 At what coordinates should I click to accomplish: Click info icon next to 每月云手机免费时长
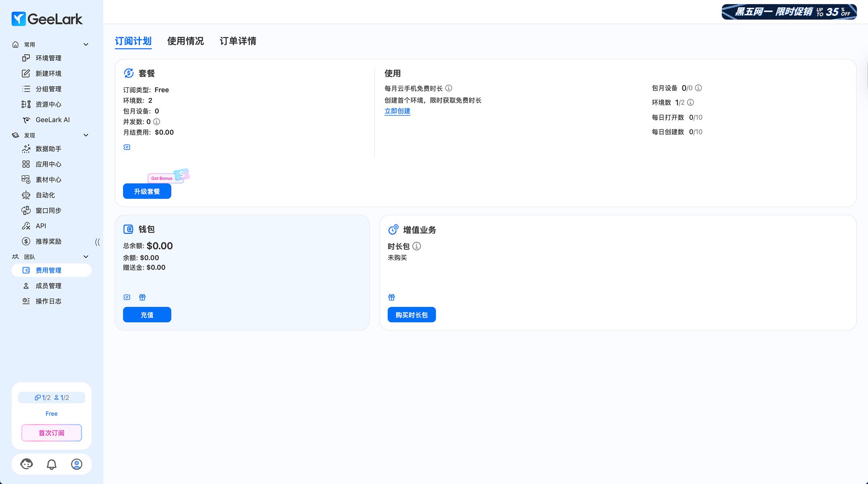[x=449, y=88]
